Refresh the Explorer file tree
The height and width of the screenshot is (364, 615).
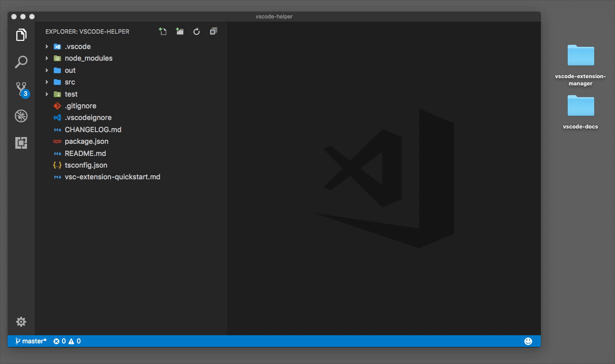(x=196, y=31)
